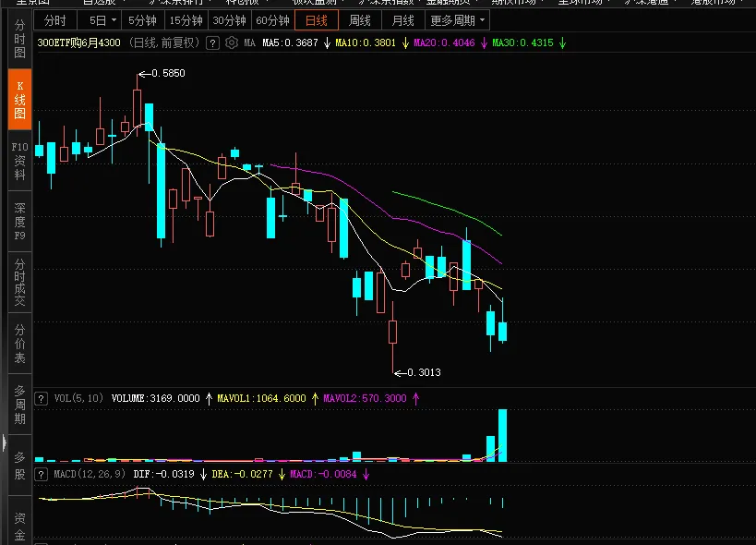Open 深度F9 sidebar panel

(x=19, y=222)
